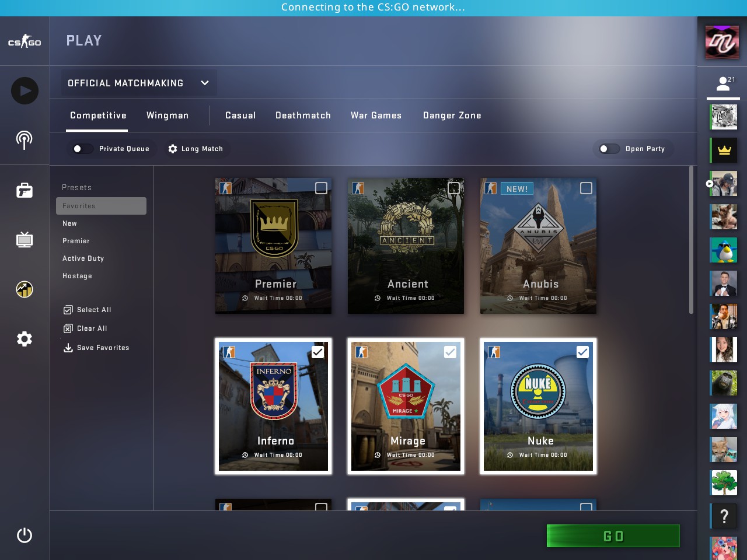Click the gold crown friend avatar
Screen dimensions: 747x560
(724, 150)
